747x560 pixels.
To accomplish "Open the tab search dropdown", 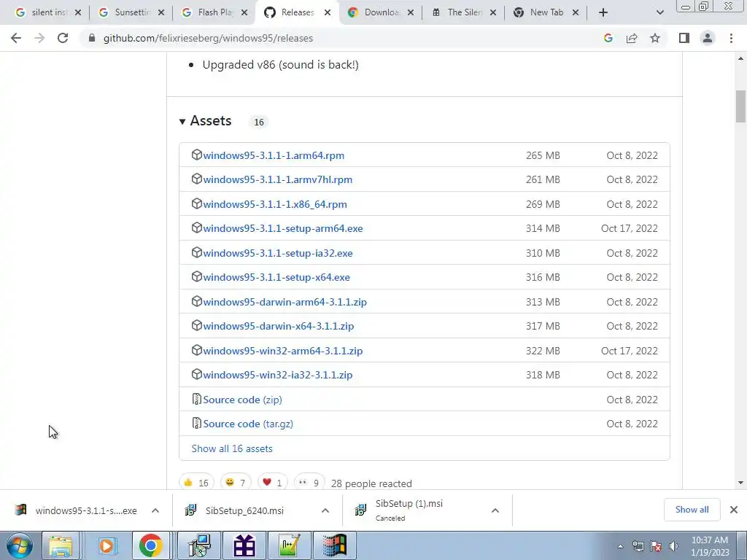I will pos(659,12).
